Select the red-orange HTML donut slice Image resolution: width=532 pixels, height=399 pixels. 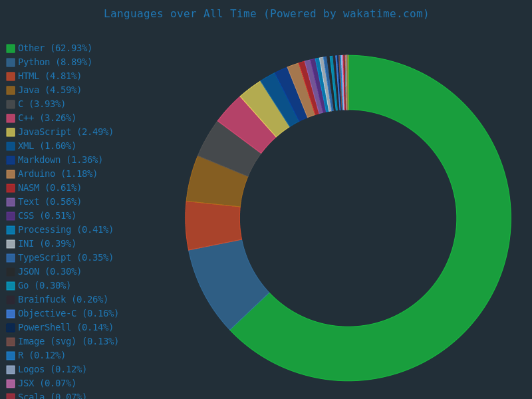(213, 225)
